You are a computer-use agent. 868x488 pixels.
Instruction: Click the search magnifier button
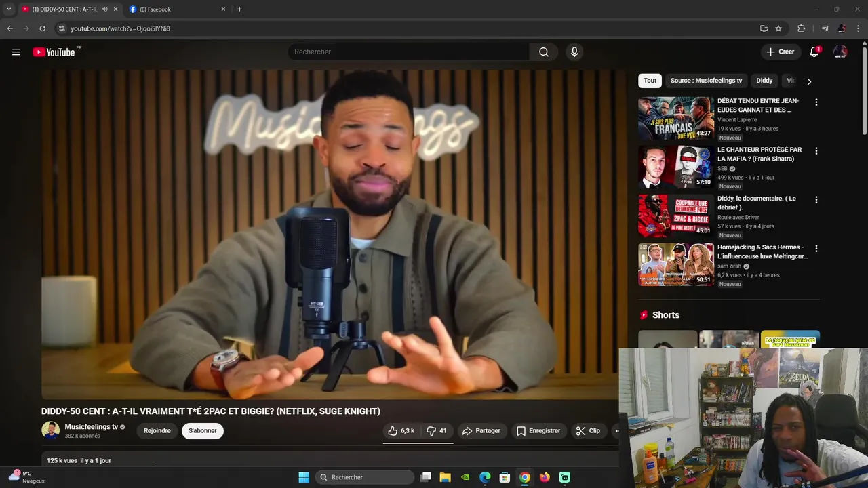544,52
